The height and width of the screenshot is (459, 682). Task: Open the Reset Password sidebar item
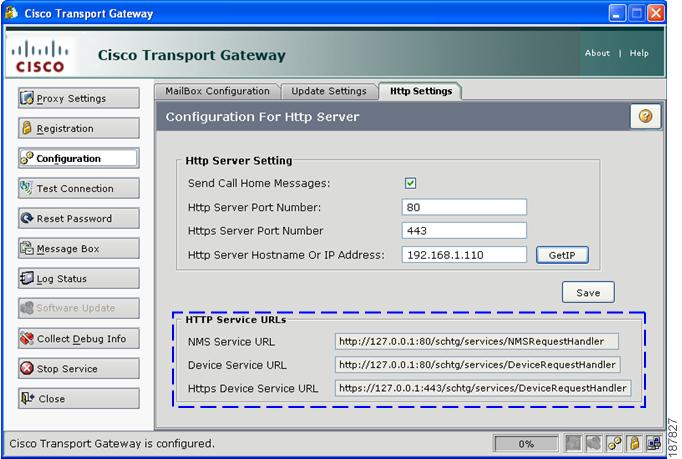click(x=79, y=218)
